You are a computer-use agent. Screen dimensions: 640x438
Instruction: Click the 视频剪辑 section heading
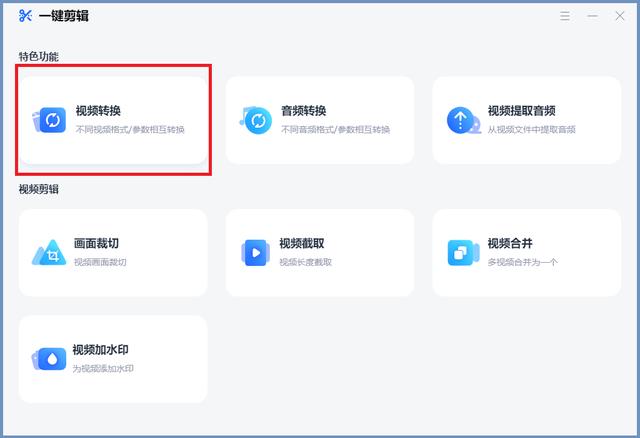(39, 189)
